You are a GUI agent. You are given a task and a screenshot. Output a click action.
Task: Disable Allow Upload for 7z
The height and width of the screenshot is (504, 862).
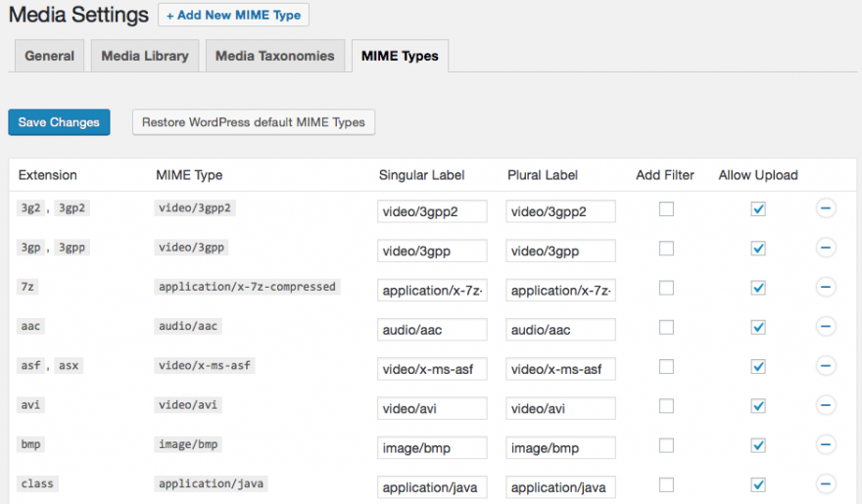tap(757, 288)
